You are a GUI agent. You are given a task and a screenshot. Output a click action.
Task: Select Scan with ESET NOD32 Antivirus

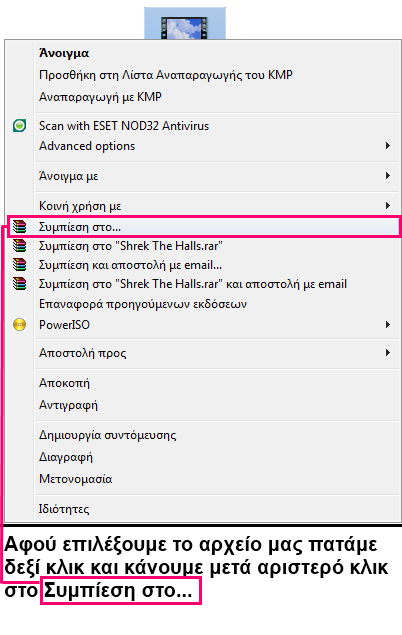(x=124, y=126)
